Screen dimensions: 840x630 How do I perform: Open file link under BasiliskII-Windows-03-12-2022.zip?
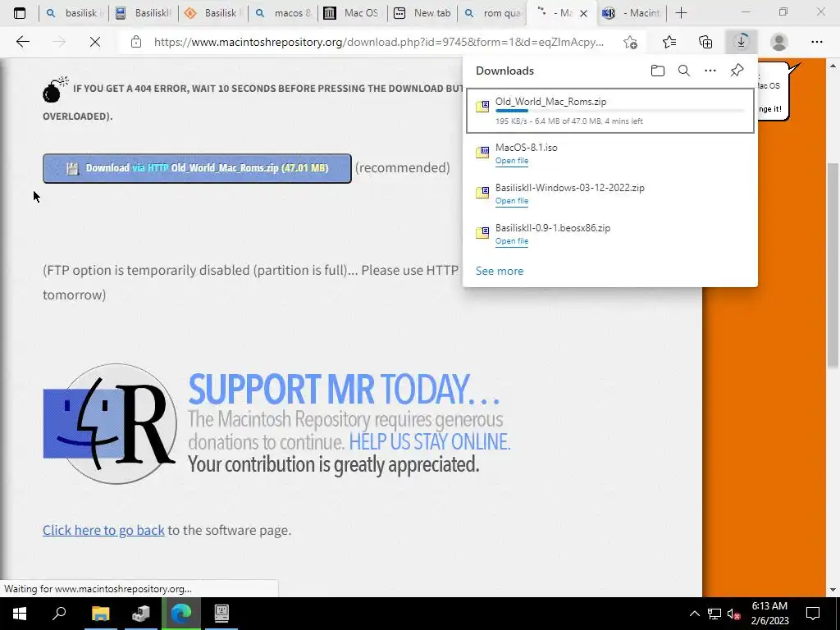coord(512,201)
